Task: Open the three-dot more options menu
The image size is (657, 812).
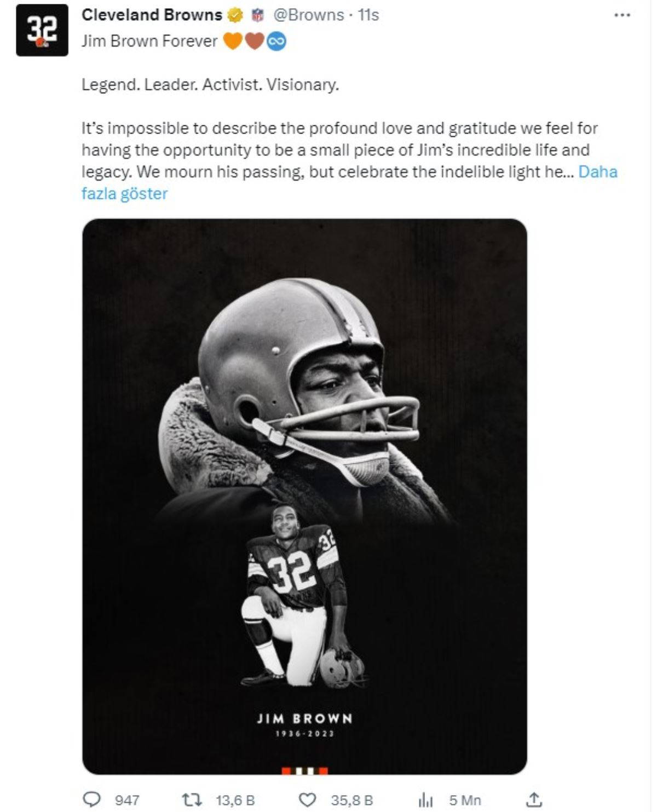Action: pyautogui.click(x=622, y=15)
